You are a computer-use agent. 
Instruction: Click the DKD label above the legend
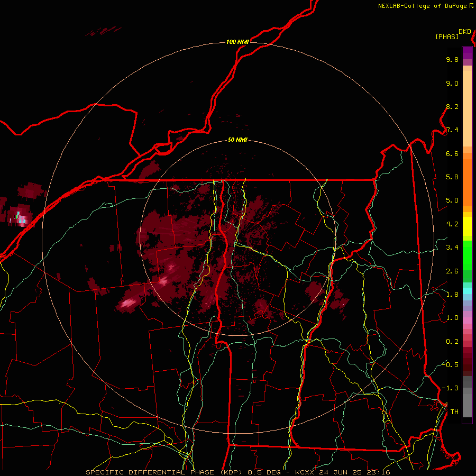[464, 32]
